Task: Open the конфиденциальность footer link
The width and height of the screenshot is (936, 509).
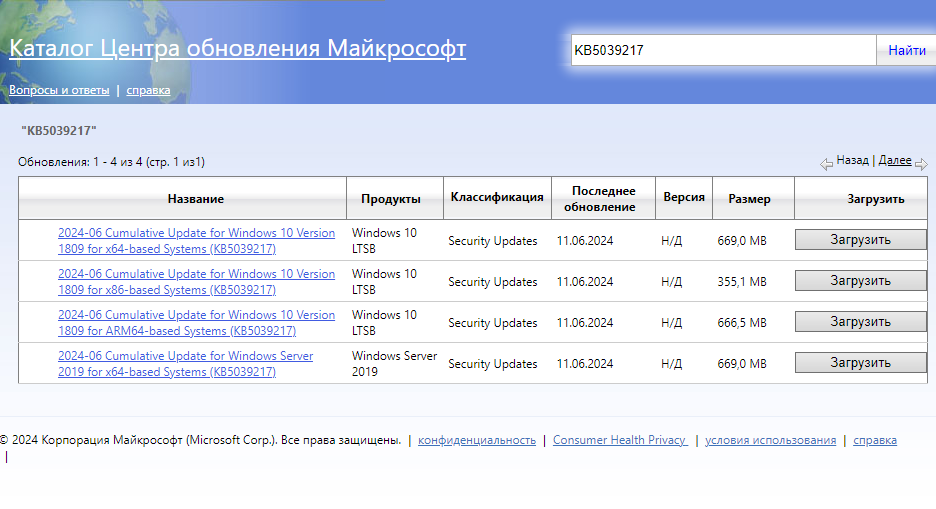Action: coord(477,440)
